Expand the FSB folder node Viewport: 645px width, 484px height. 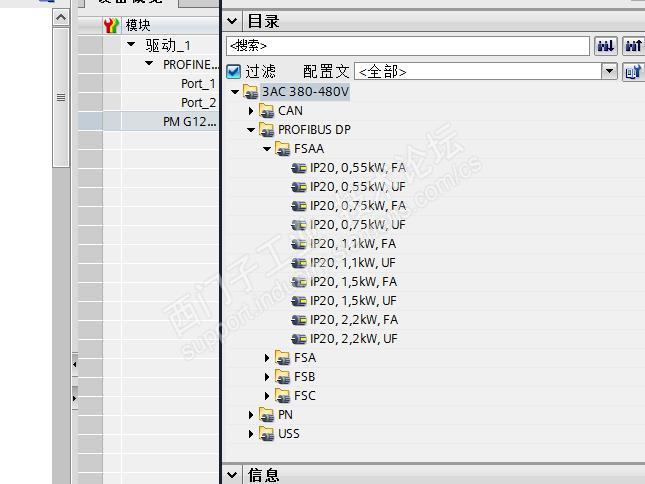pos(267,377)
